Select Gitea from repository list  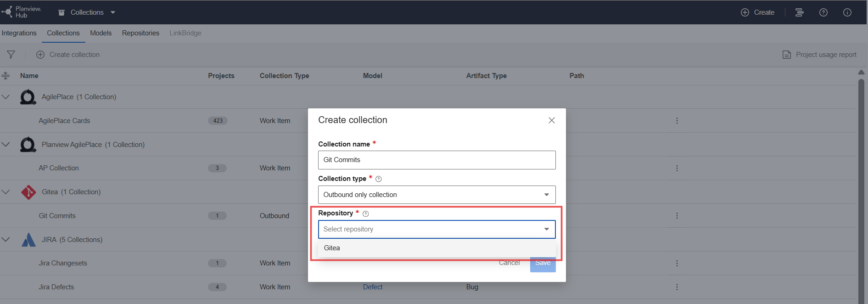[x=437, y=248]
